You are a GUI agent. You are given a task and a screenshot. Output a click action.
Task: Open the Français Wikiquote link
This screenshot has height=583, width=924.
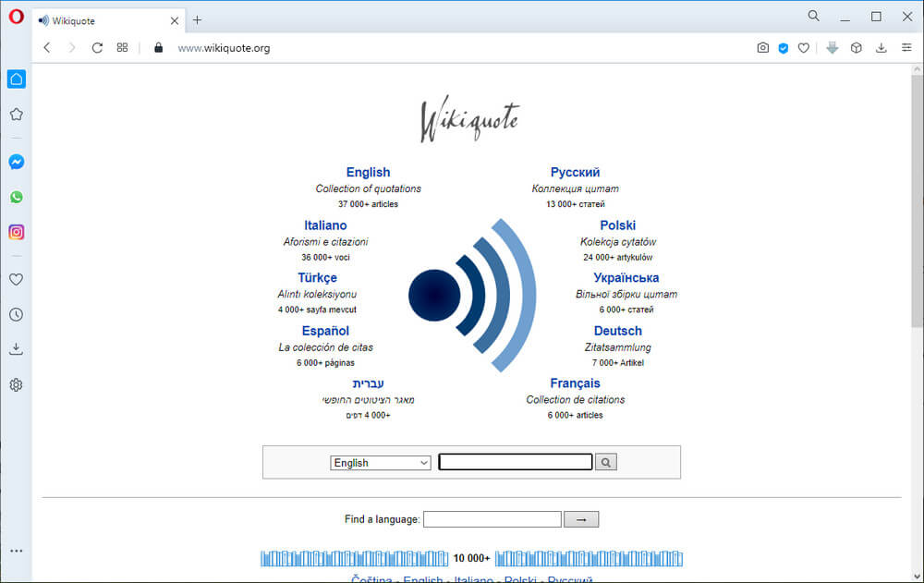tap(575, 383)
